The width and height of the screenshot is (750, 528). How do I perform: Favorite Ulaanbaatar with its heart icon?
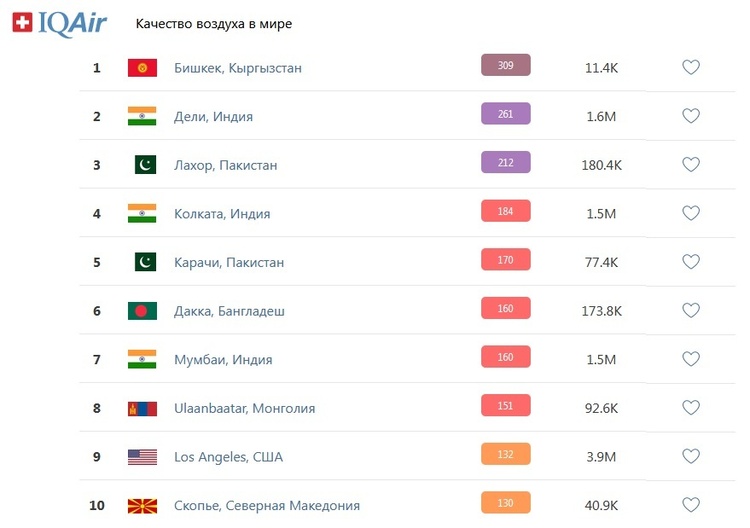pyautogui.click(x=691, y=407)
